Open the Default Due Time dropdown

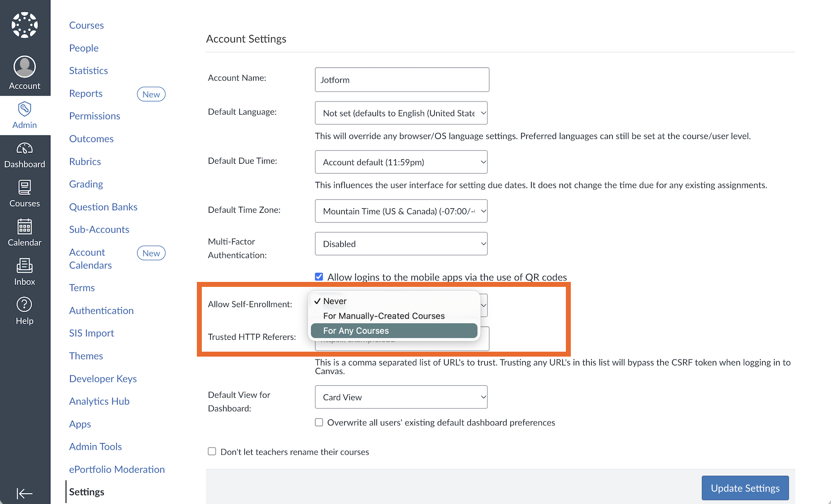401,162
